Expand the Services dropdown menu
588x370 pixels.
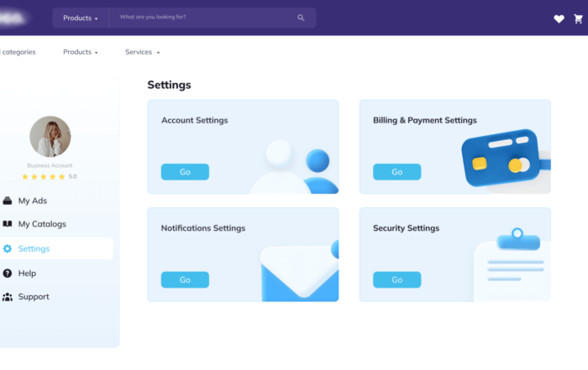142,52
